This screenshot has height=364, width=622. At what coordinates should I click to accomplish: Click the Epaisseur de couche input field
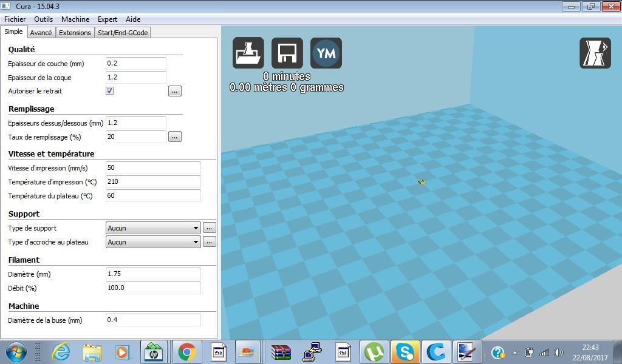136,63
